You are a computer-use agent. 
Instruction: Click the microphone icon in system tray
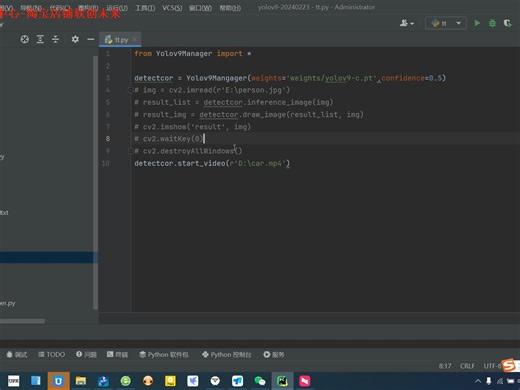(x=489, y=381)
